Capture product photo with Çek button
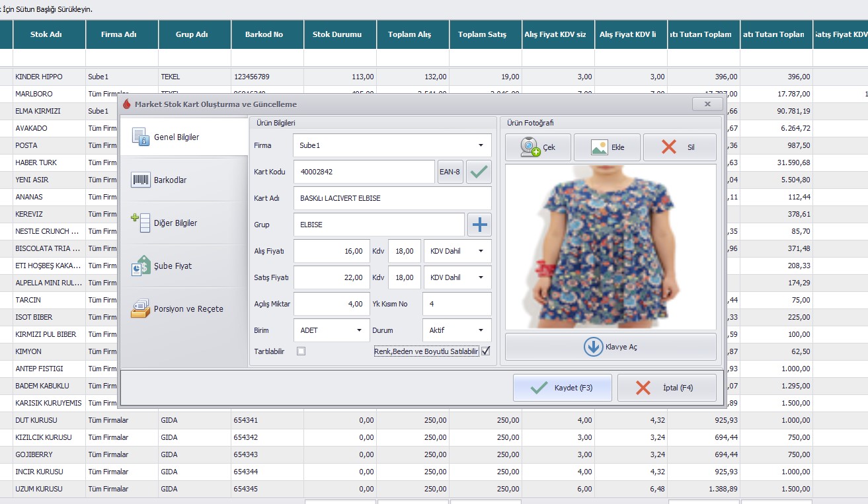 coord(538,147)
